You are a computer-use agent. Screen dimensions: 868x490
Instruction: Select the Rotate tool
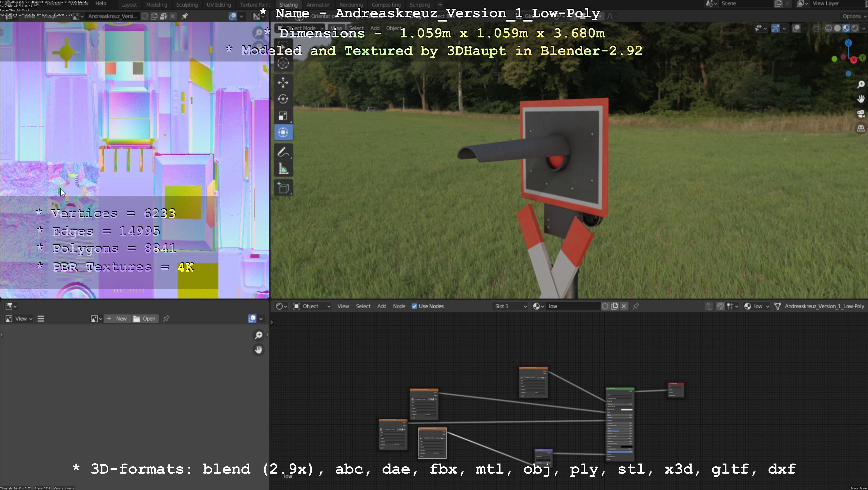point(283,99)
